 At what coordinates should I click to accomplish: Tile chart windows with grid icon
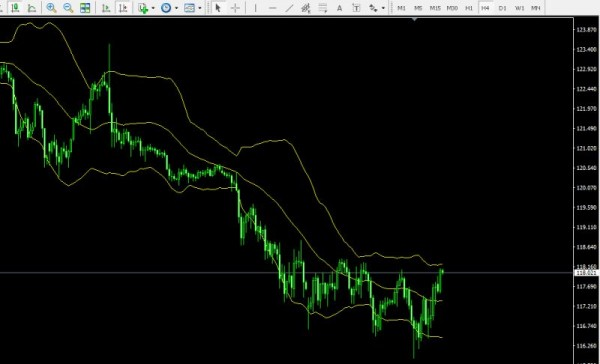(x=85, y=8)
